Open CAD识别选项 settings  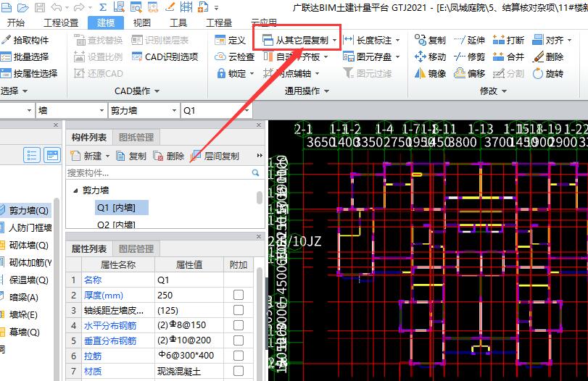click(x=165, y=57)
